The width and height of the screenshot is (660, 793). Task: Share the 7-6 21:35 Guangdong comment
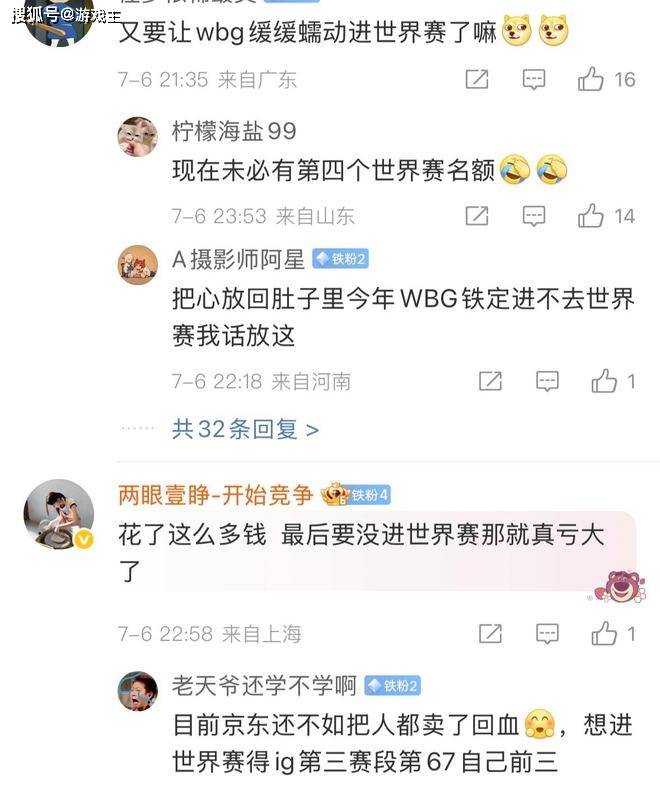click(476, 79)
